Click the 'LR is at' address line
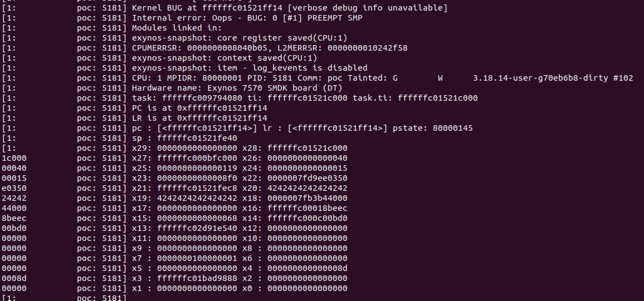This screenshot has height=301, width=644. [199, 118]
